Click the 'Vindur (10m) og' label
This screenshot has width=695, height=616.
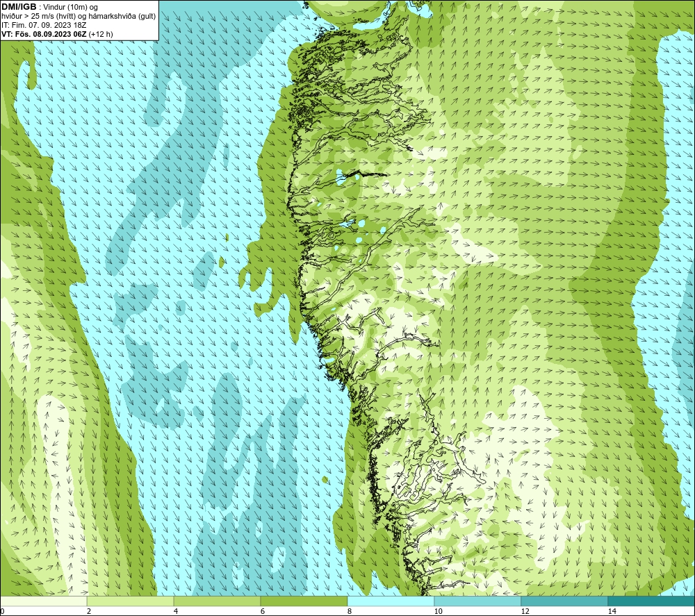pyautogui.click(x=70, y=8)
